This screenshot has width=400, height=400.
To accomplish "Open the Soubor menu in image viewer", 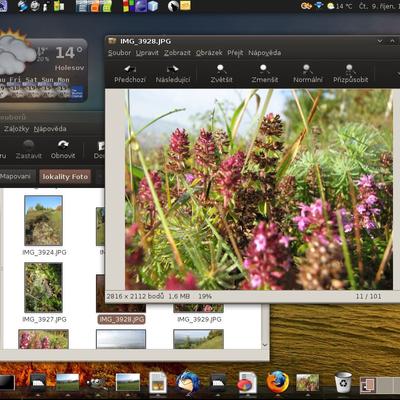I will coord(119,53).
